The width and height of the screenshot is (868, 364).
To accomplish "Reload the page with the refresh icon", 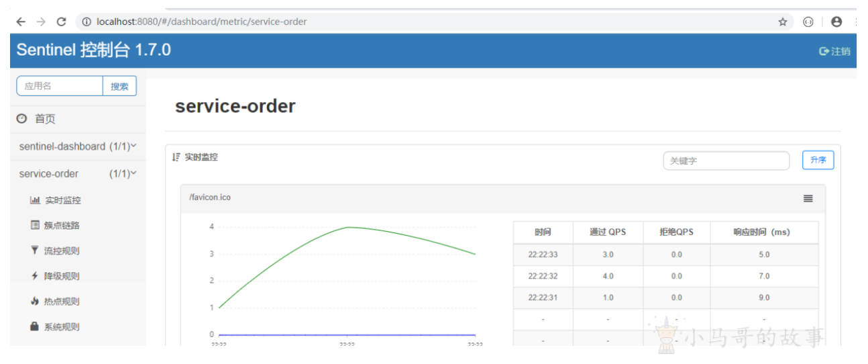I will [x=62, y=21].
